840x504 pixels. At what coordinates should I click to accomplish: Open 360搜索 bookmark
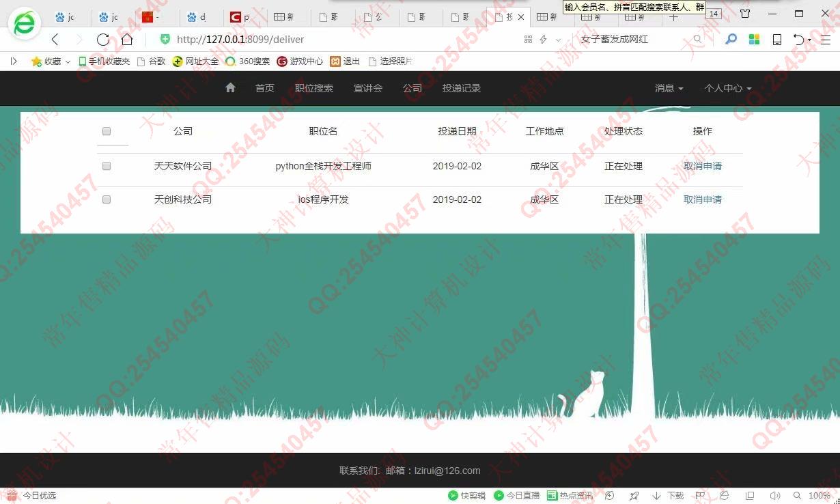click(x=248, y=61)
